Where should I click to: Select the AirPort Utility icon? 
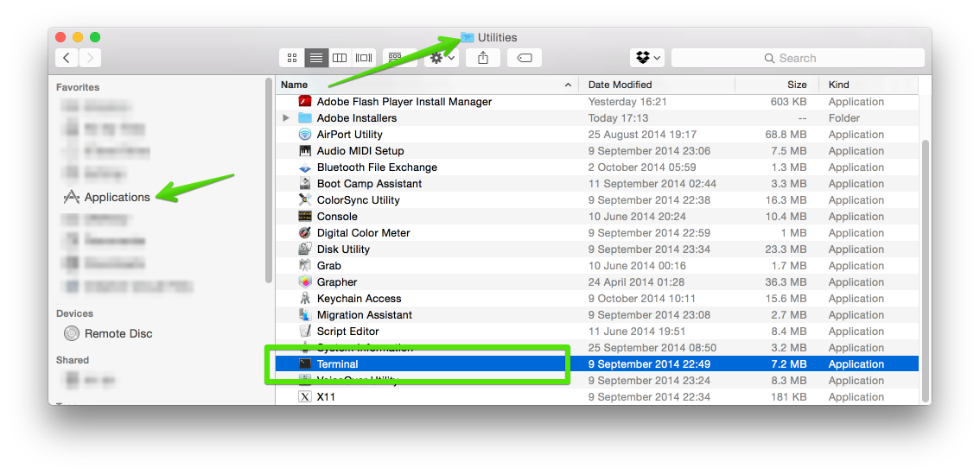[x=305, y=135]
